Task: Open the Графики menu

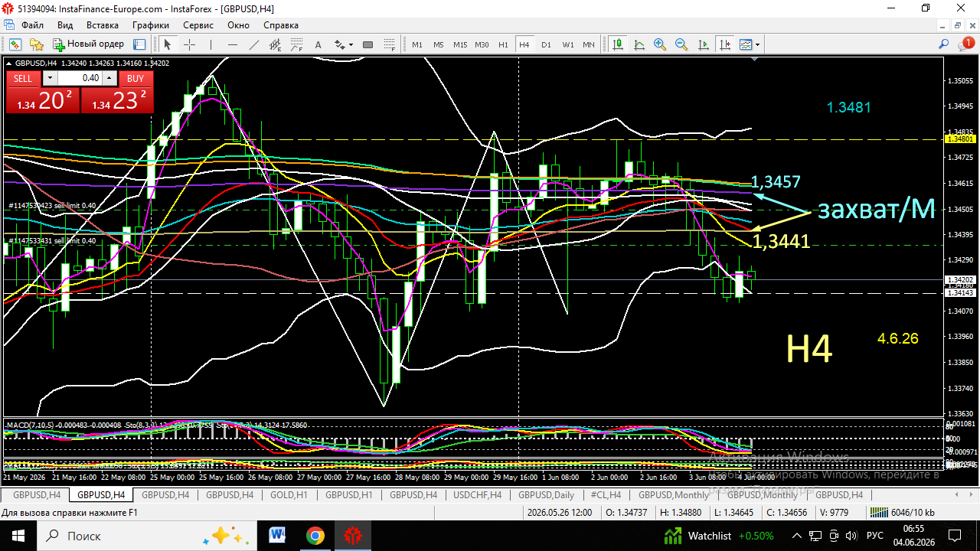Action: tap(151, 24)
